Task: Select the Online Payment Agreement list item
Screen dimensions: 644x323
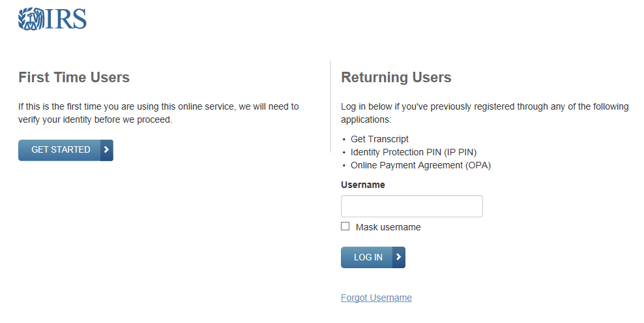Action: coord(420,165)
